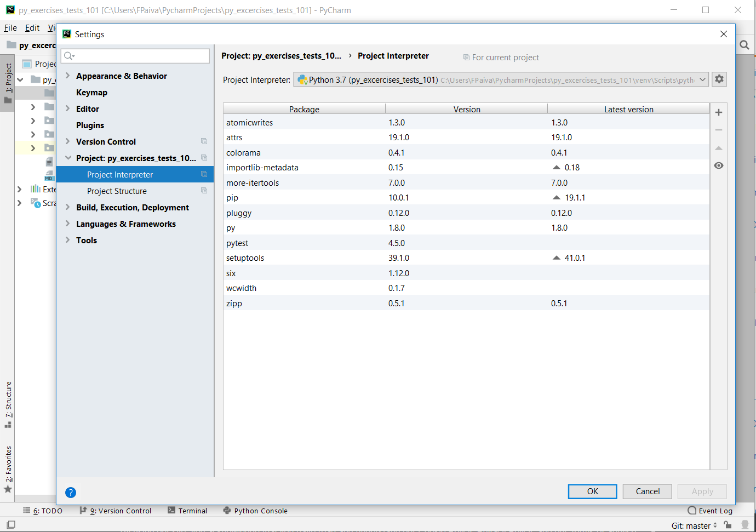The height and width of the screenshot is (532, 756).
Task: Select pytest package row
Action: [x=466, y=243]
